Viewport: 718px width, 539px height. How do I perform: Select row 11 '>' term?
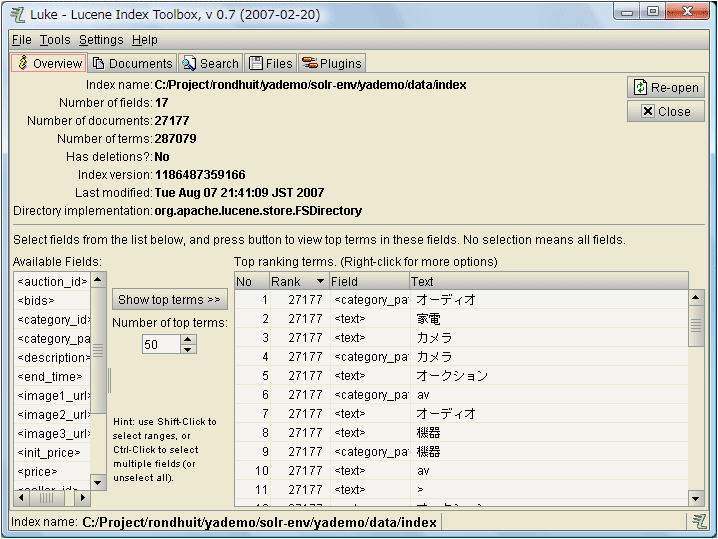(420, 490)
